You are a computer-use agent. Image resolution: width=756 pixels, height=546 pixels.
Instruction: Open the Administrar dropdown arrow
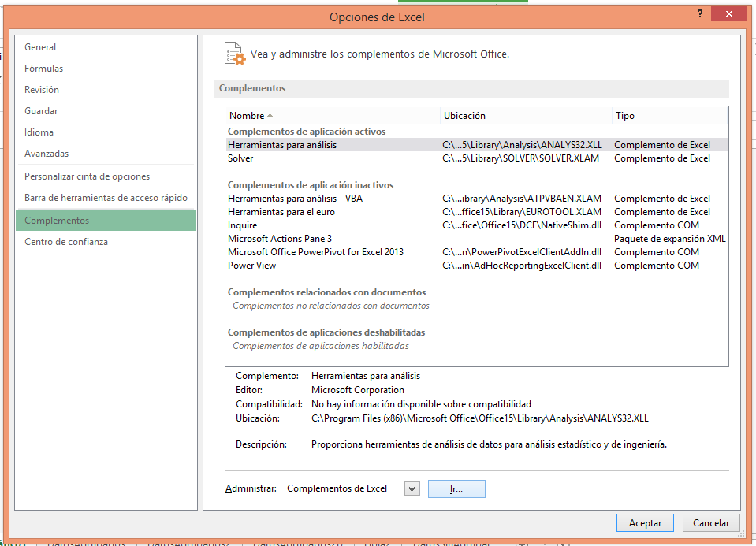click(x=412, y=488)
